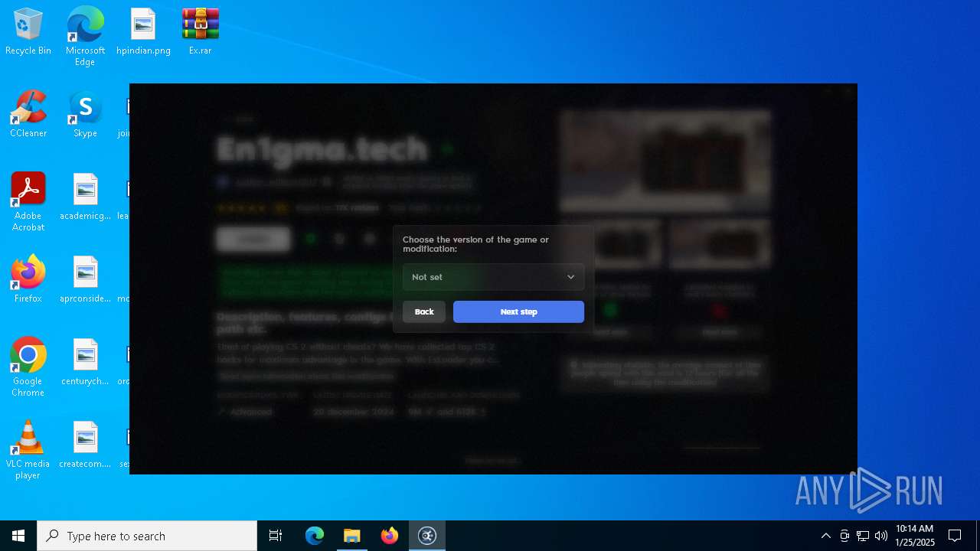Open Recycle Bin desktop icon
The width and height of the screenshot is (980, 551).
[28, 32]
